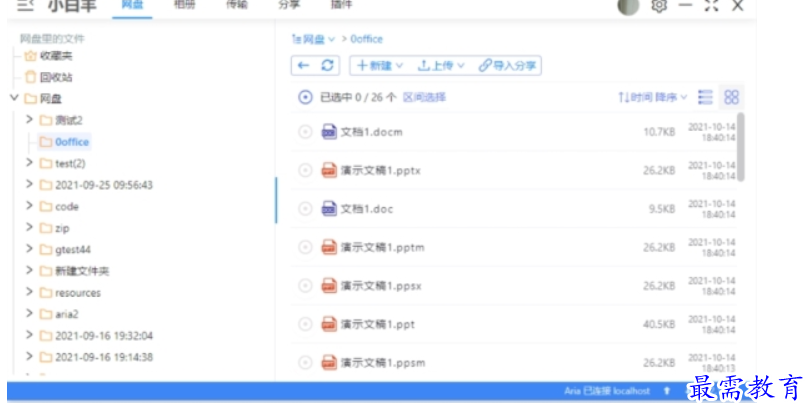Click the gtest44 folder icon

coord(46,250)
